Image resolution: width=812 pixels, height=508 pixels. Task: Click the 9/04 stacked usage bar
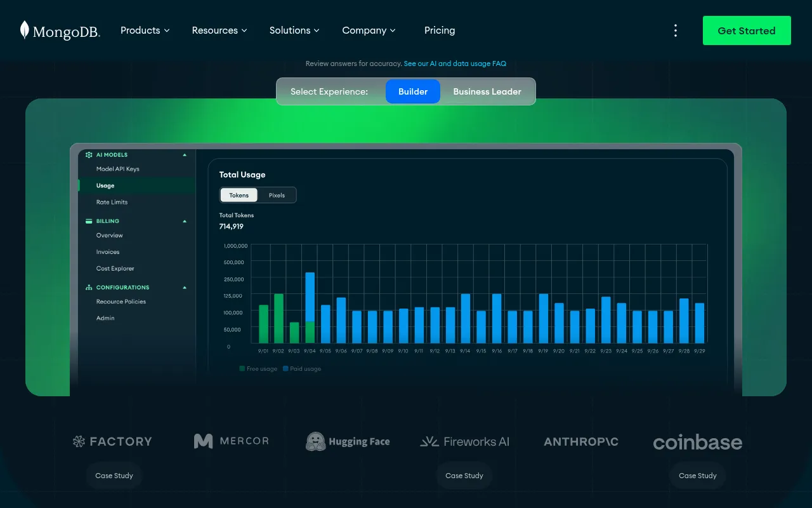[310, 308]
